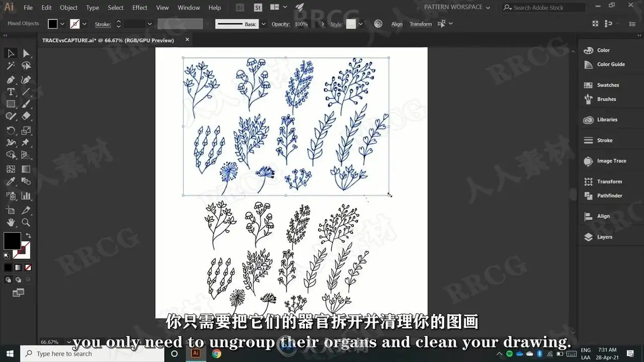
Task: Select the Rotate tool
Action: click(x=11, y=130)
